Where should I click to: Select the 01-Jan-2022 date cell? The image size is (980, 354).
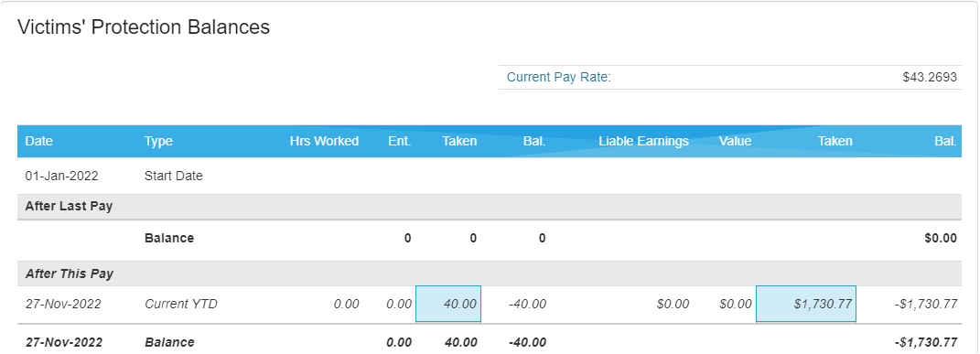point(61,176)
